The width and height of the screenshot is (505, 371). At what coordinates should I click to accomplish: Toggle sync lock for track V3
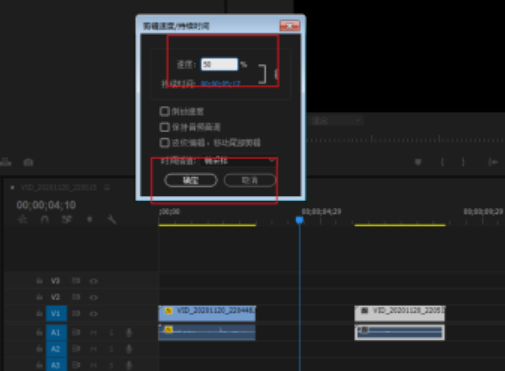76,281
